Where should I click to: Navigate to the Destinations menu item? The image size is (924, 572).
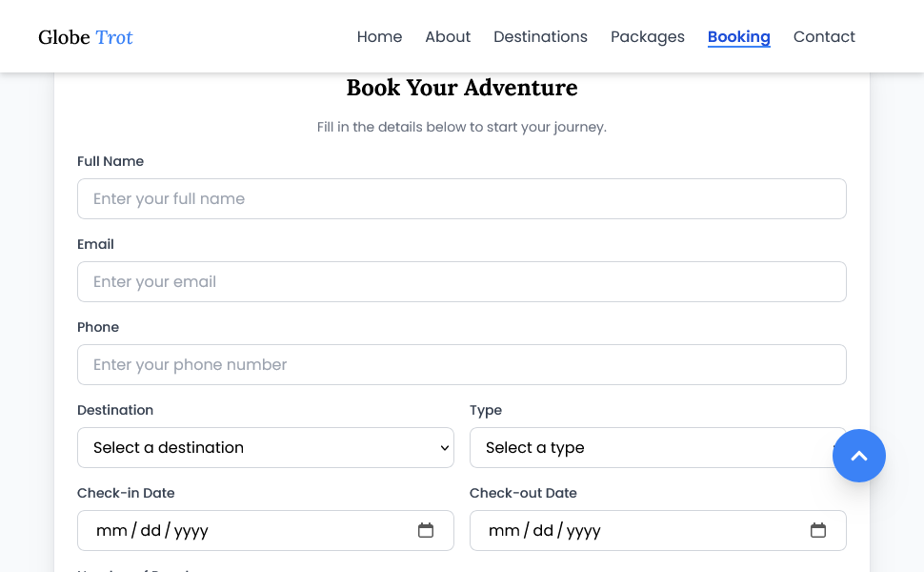click(540, 37)
